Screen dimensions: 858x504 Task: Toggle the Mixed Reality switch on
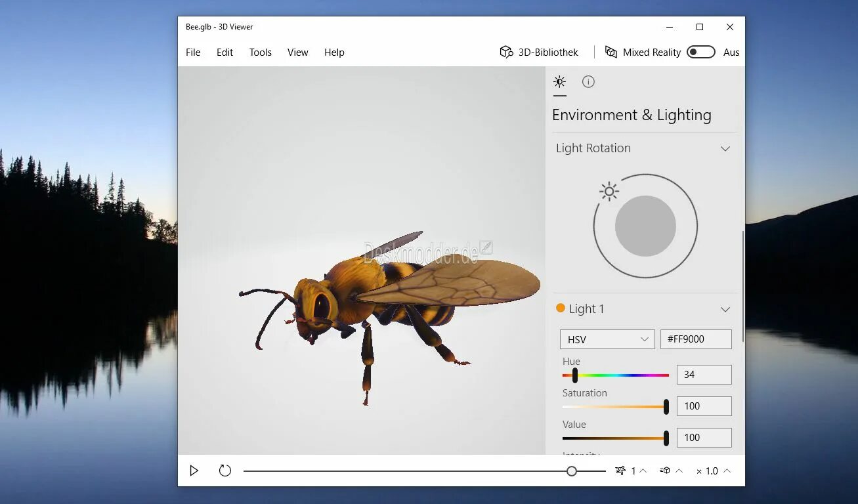pyautogui.click(x=701, y=52)
